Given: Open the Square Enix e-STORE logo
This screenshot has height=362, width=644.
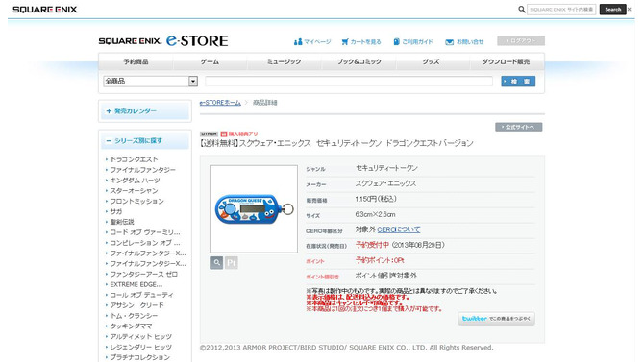Looking at the screenshot, I should (163, 41).
